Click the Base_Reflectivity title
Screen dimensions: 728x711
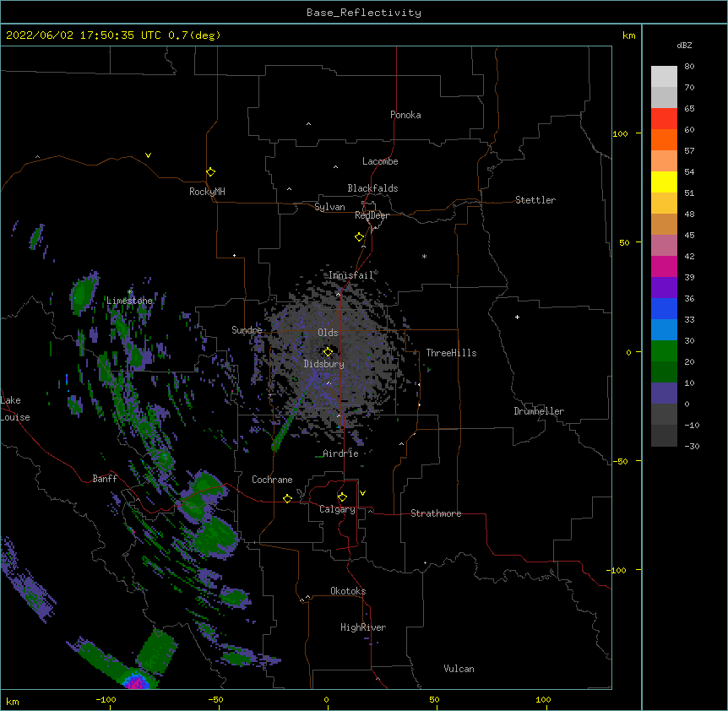coord(364,13)
